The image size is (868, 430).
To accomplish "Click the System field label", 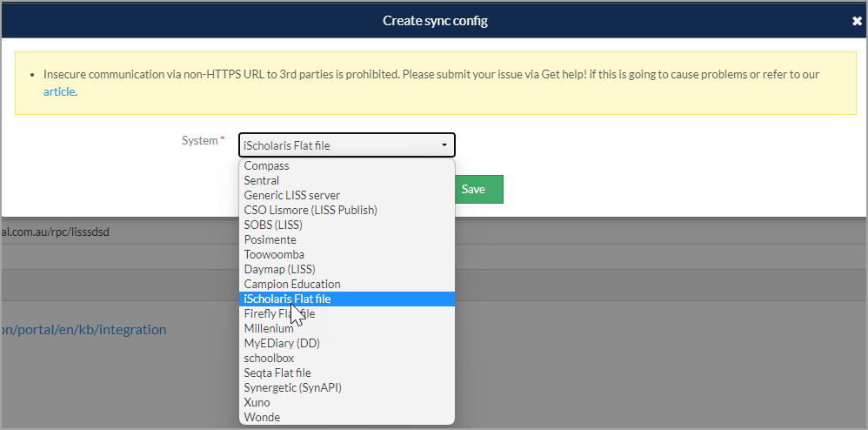I will (x=200, y=141).
